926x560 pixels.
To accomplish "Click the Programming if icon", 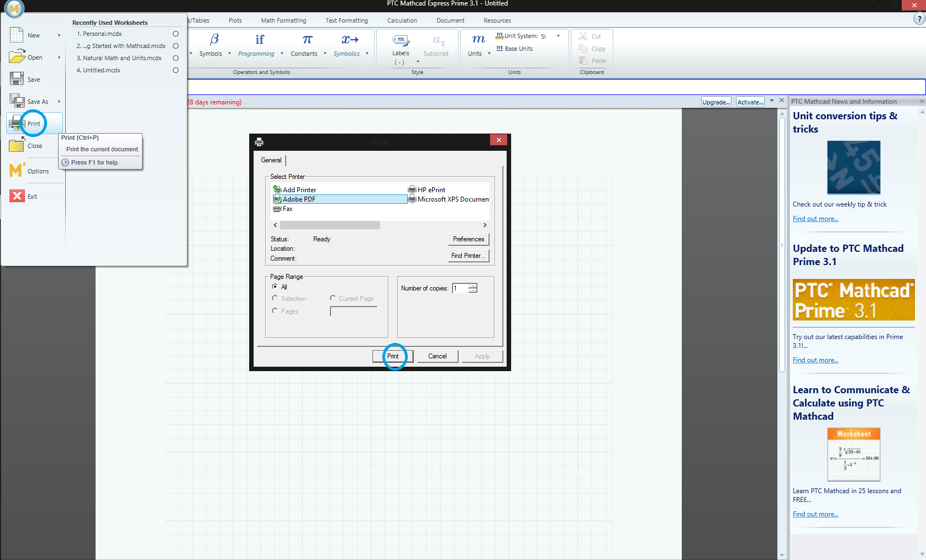I will tap(259, 39).
